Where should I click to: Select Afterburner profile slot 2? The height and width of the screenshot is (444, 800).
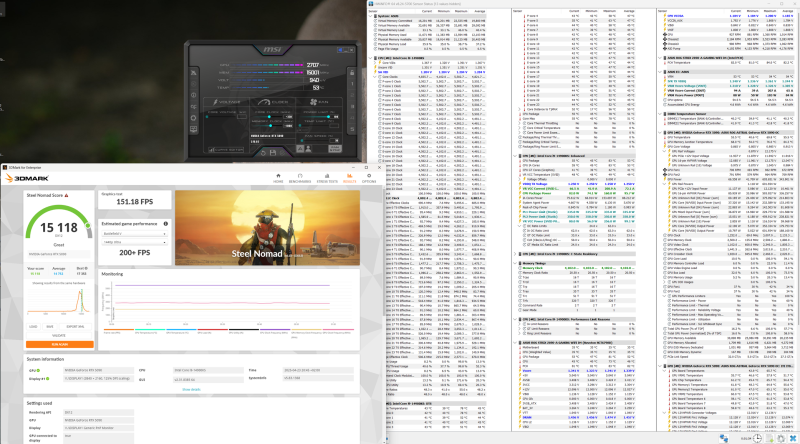click(352, 95)
